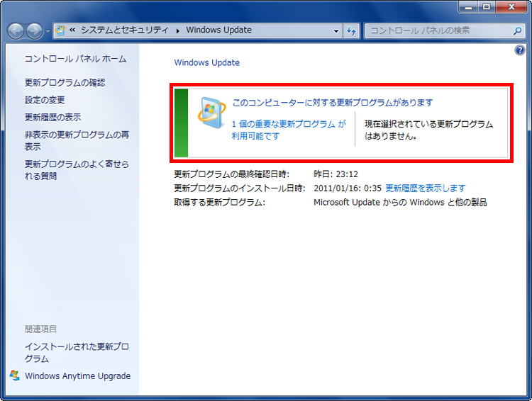Screen dimensions: 532x401
Task: Click the Windows Update page heading
Action: pyautogui.click(x=207, y=63)
